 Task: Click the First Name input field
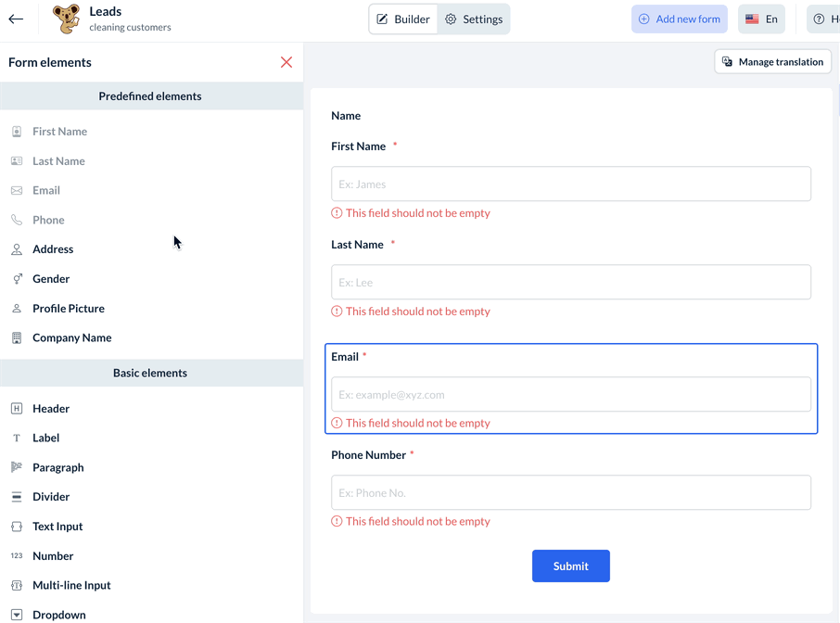pos(571,184)
